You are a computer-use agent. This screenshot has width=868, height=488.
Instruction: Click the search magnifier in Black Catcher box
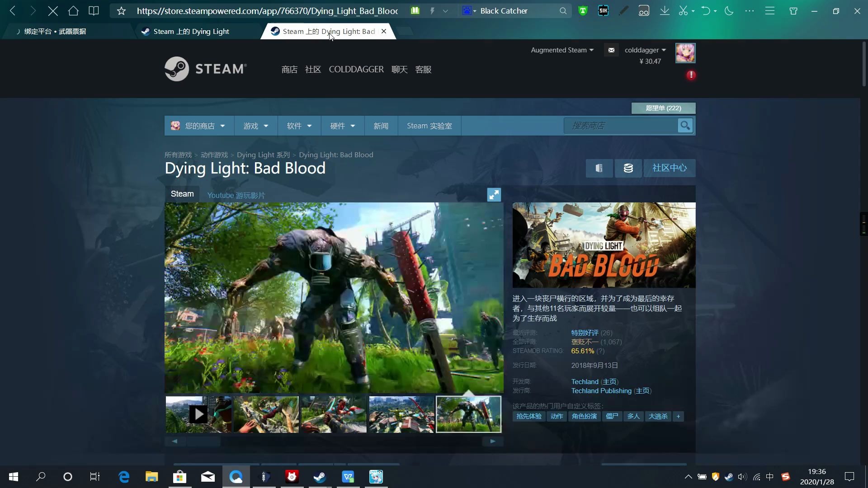563,11
